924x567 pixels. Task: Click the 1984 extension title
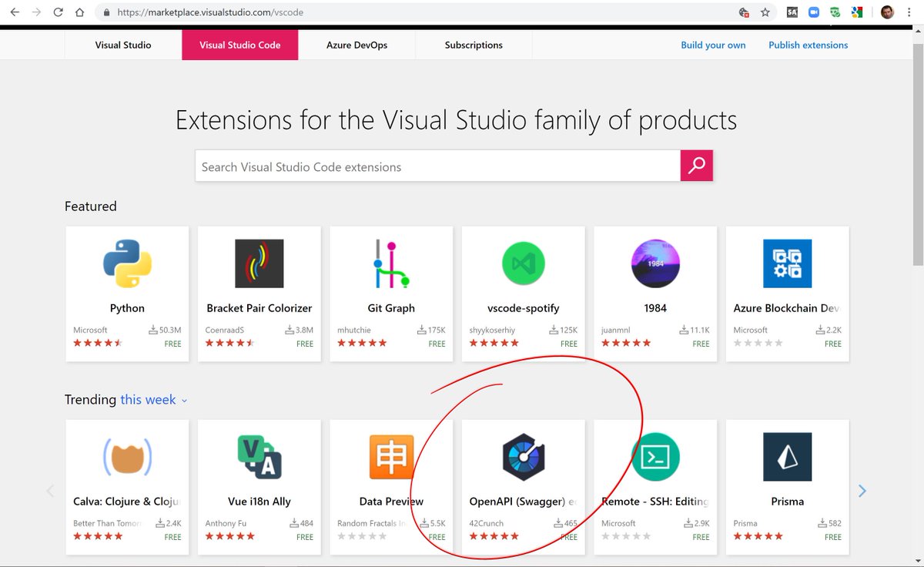point(655,308)
